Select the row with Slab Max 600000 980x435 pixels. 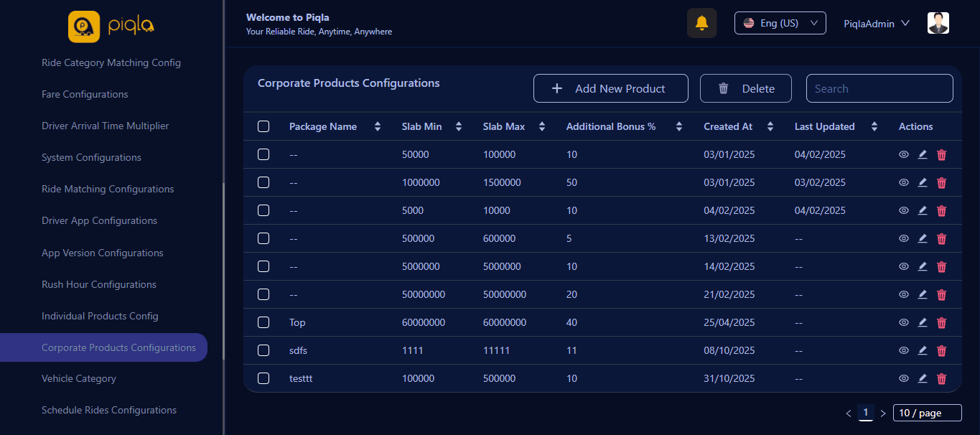263,238
